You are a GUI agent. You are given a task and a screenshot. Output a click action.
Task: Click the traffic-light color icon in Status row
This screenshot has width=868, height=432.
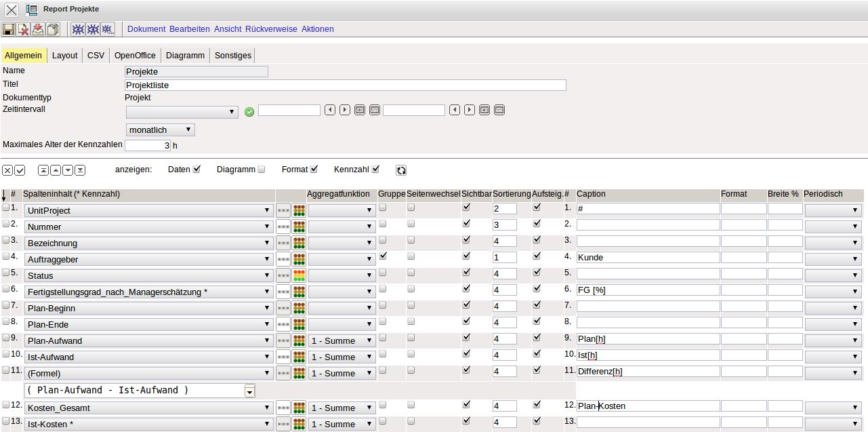(x=299, y=275)
